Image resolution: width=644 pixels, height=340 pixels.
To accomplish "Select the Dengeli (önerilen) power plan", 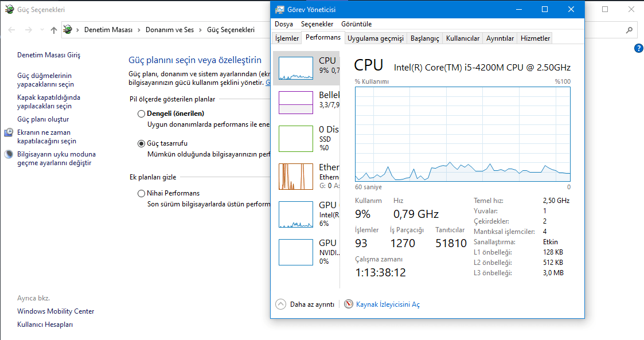I will click(141, 114).
